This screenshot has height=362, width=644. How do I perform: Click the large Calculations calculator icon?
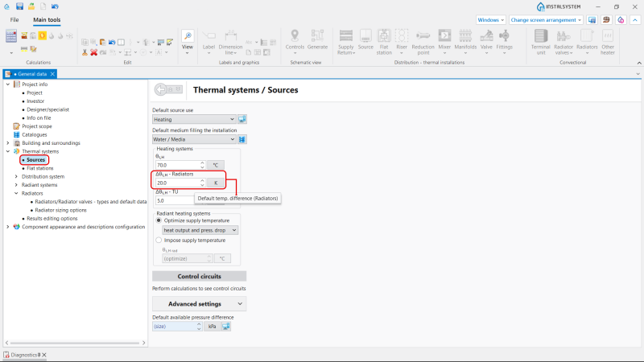[x=11, y=36]
